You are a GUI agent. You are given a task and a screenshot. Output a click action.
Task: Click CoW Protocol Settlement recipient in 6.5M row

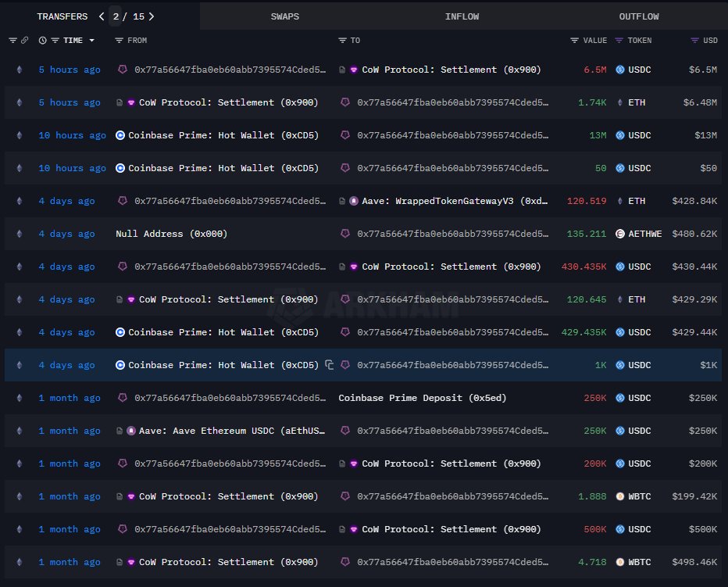pos(451,70)
